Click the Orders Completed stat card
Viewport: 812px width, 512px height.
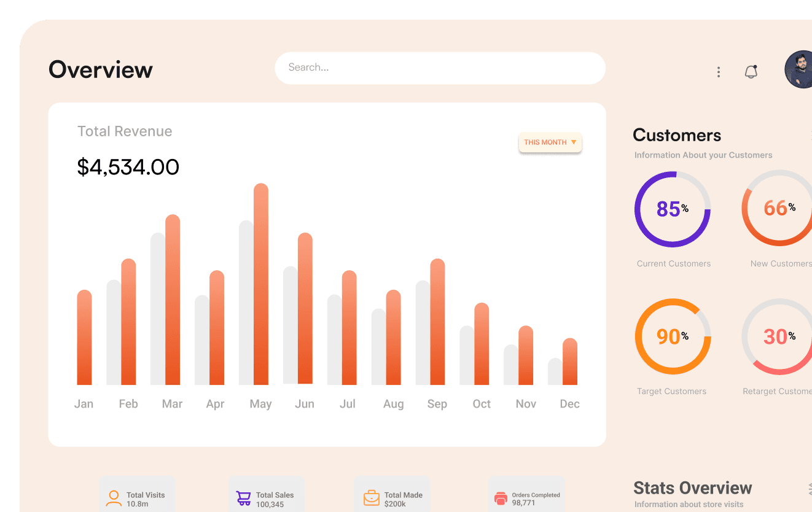(526, 495)
